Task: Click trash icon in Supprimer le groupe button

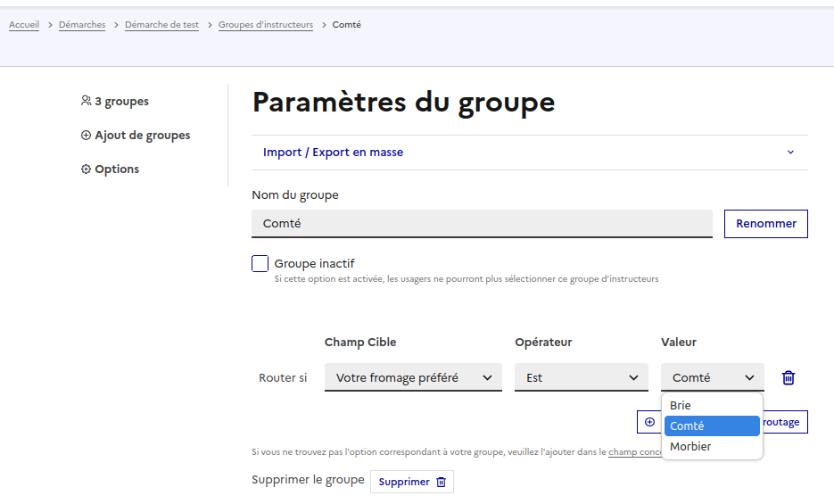Action: (x=441, y=482)
